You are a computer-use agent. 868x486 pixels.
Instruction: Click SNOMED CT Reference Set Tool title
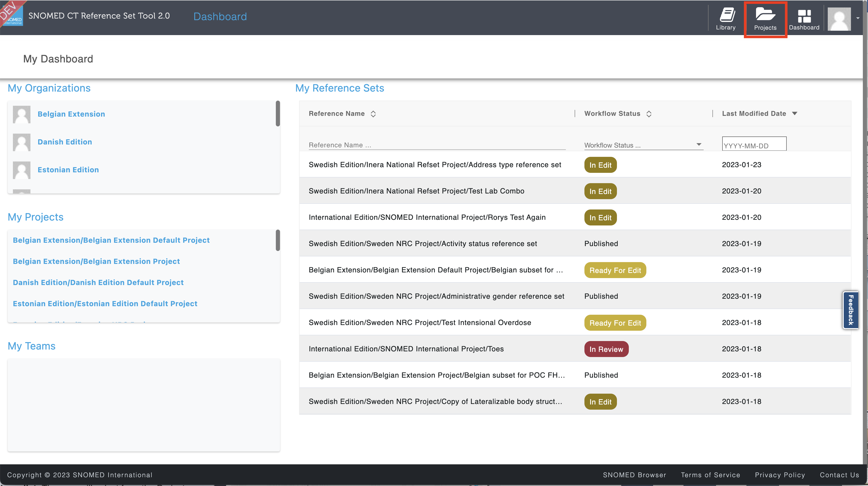[x=99, y=16]
